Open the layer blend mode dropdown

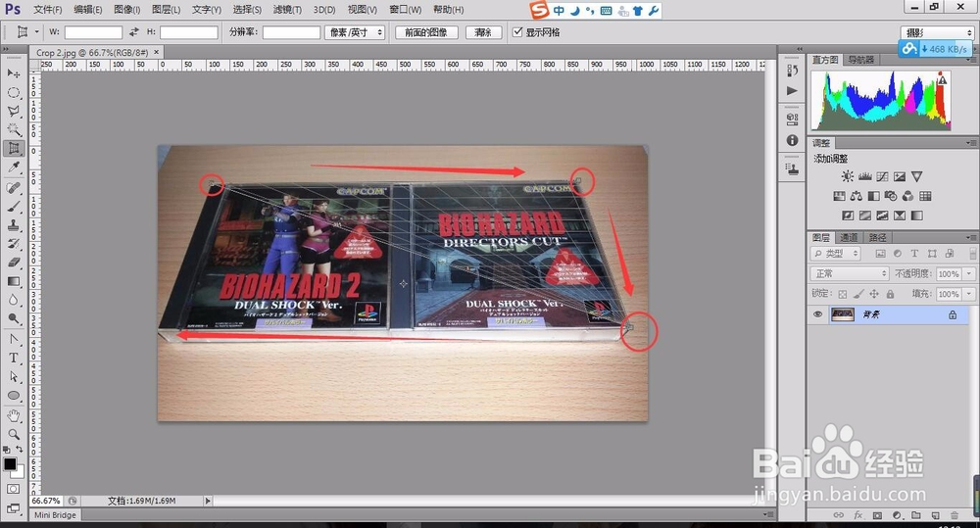pyautogui.click(x=850, y=273)
